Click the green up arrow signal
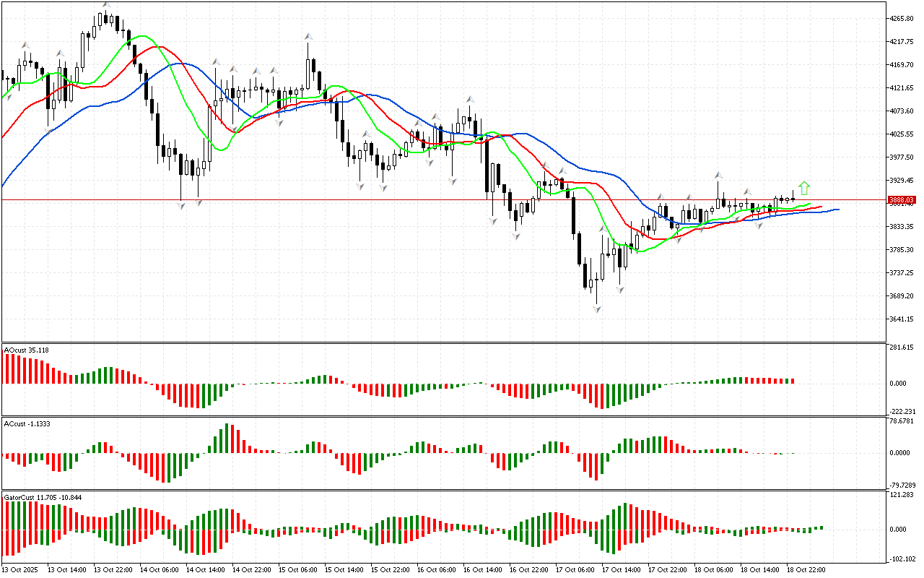This screenshot has width=924, height=578. tap(803, 188)
